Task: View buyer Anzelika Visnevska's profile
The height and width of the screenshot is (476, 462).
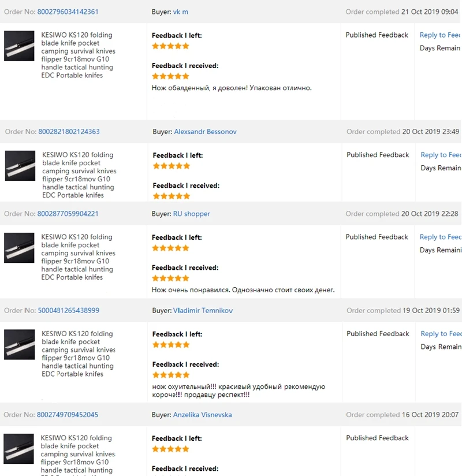Action: click(202, 415)
